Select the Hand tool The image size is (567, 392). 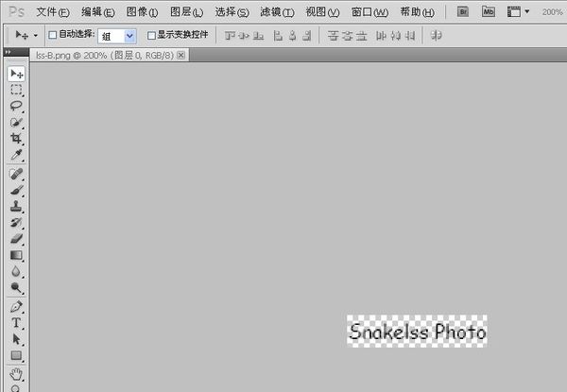[16, 373]
